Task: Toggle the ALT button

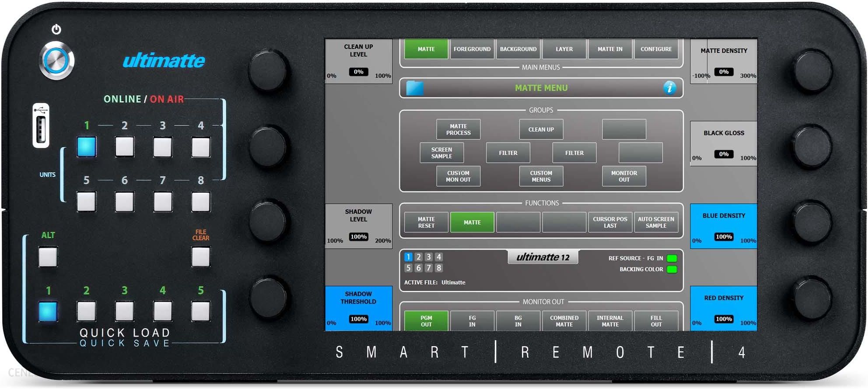Action: pos(48,257)
